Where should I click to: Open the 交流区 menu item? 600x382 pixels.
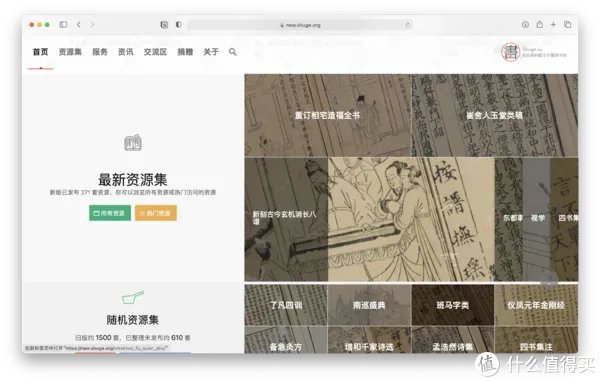(x=155, y=52)
